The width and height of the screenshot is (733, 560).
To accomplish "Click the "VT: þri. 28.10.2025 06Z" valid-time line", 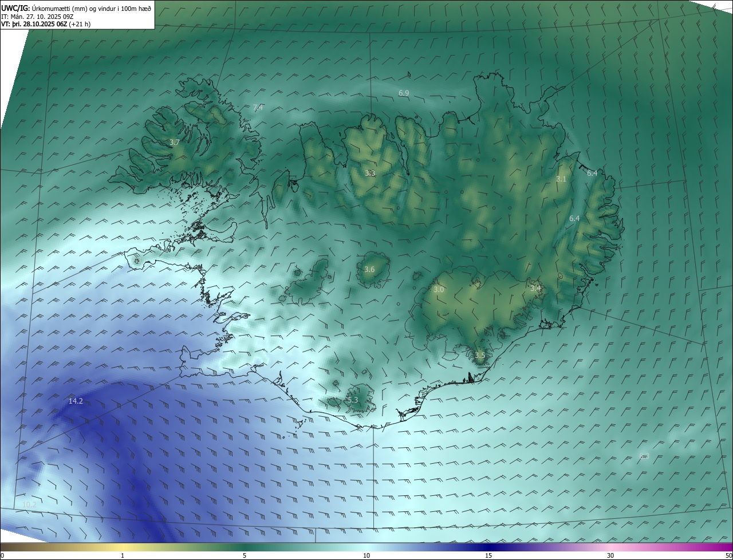I will pos(46,24).
